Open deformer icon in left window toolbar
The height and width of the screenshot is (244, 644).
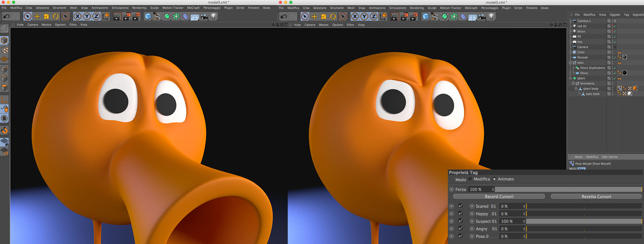point(185,16)
